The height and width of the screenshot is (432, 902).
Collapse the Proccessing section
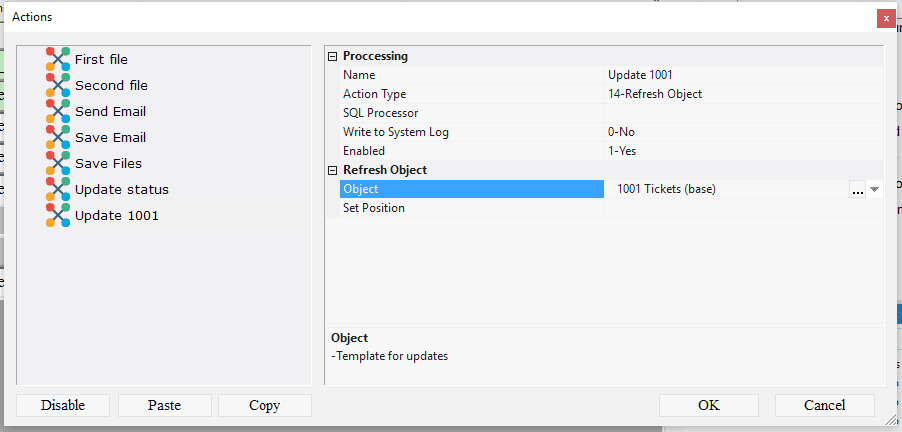tap(333, 57)
